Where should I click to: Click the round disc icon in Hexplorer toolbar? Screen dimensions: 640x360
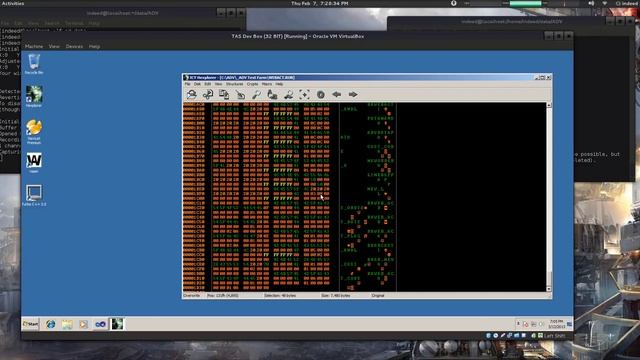[321, 95]
